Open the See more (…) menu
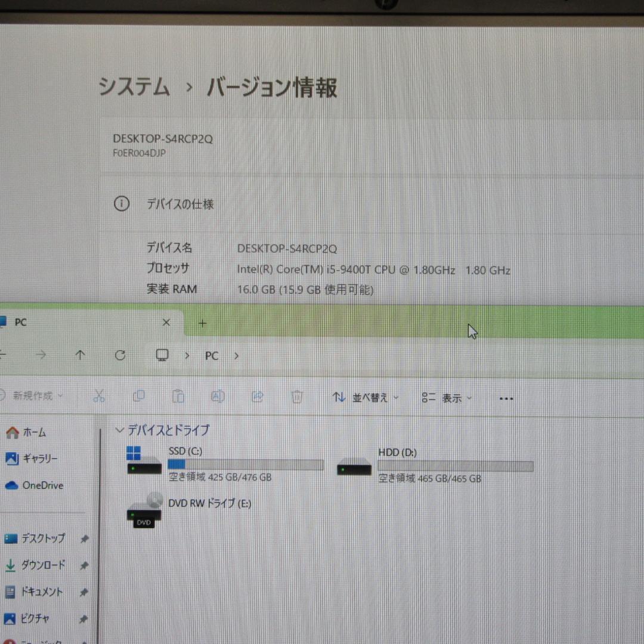The image size is (644, 644). coord(506,398)
